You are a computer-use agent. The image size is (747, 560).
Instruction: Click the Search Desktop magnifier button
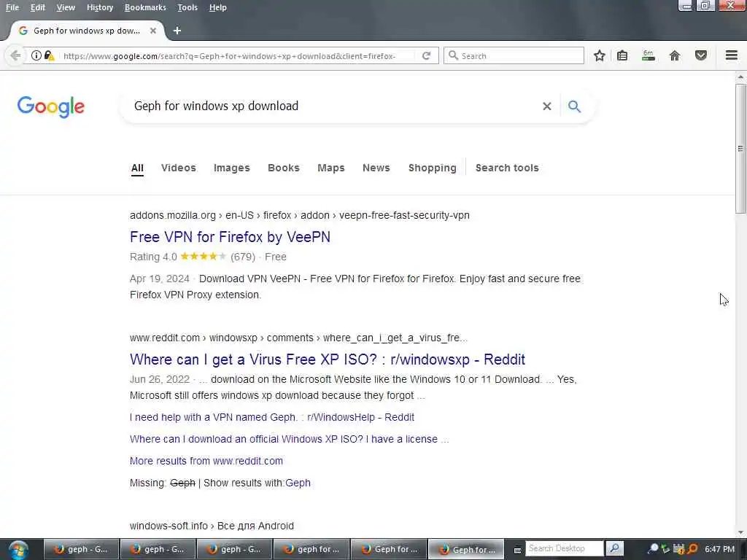coord(614,548)
